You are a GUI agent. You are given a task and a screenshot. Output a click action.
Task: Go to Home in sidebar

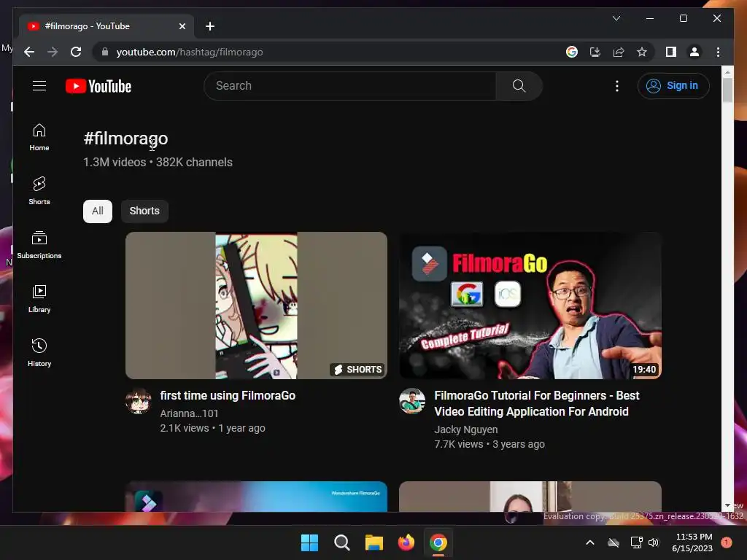(39, 137)
